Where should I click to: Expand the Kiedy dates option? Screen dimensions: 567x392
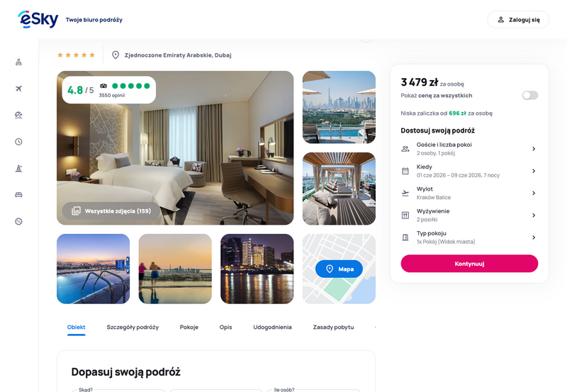point(469,171)
